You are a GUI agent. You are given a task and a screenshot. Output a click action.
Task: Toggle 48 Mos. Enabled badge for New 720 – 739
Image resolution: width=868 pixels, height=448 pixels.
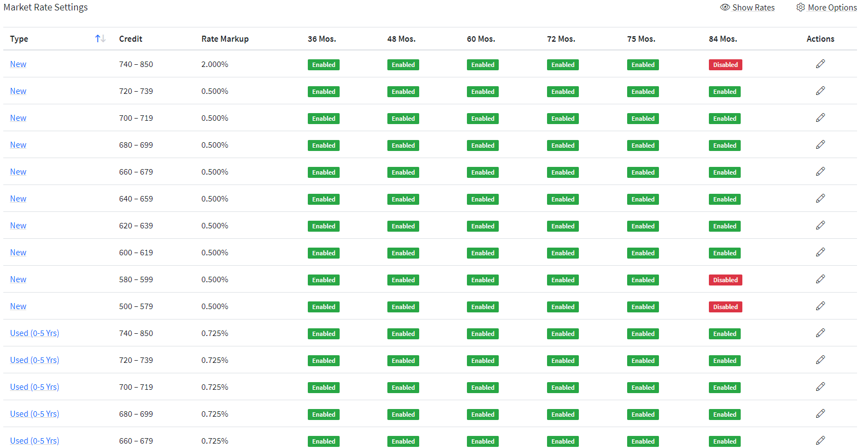coord(403,92)
